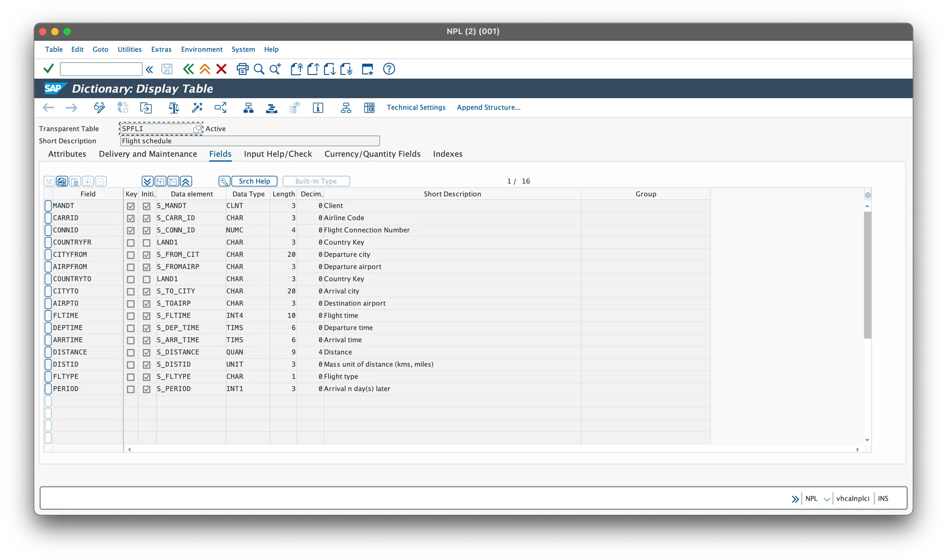
Task: Open the Utilities menu
Action: click(129, 49)
